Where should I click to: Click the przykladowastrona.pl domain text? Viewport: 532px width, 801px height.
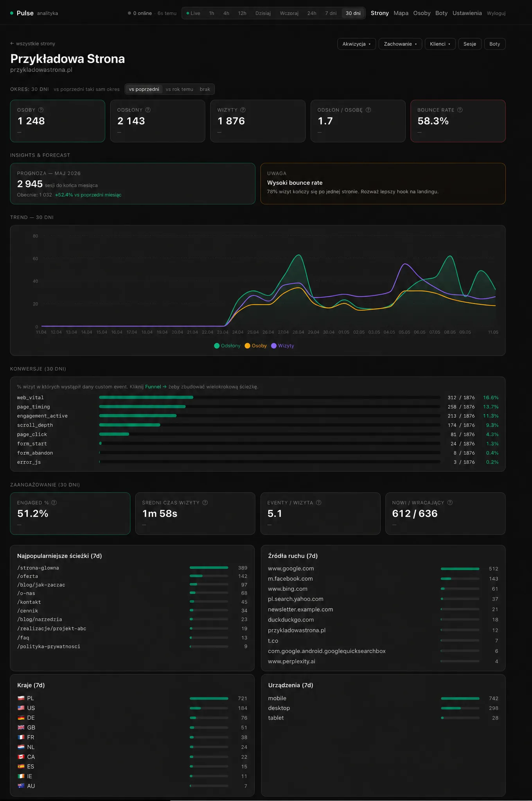(x=41, y=70)
